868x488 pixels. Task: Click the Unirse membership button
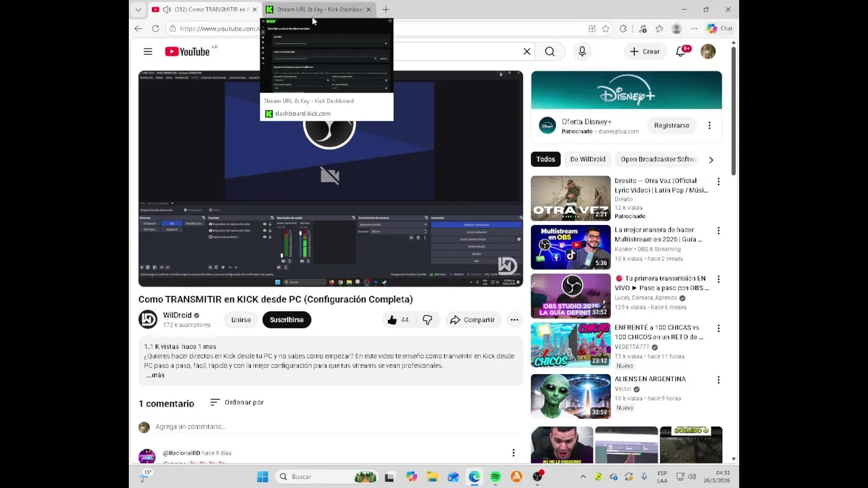(x=241, y=320)
